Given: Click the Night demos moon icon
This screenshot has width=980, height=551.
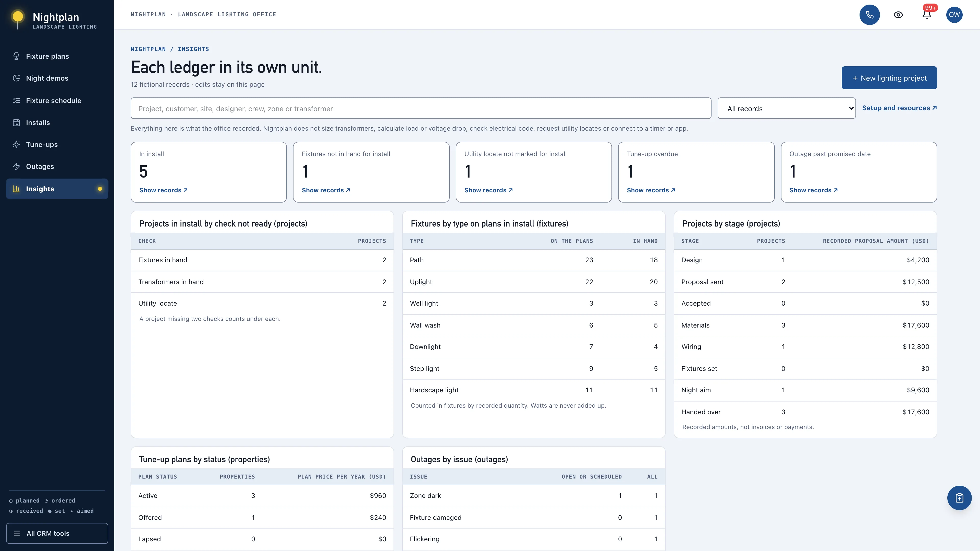Looking at the screenshot, I should click(x=16, y=78).
